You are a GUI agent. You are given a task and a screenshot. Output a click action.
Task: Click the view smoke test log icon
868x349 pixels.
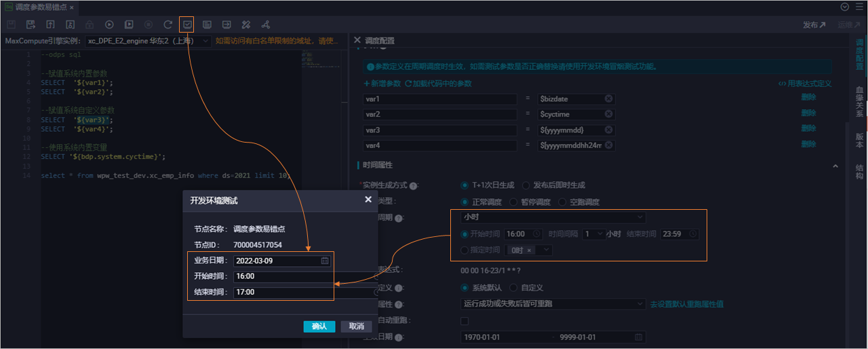[x=207, y=24]
